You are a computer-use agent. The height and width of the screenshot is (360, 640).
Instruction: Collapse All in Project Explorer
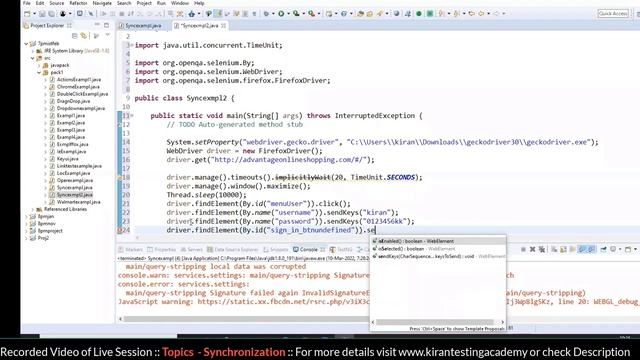point(75,36)
